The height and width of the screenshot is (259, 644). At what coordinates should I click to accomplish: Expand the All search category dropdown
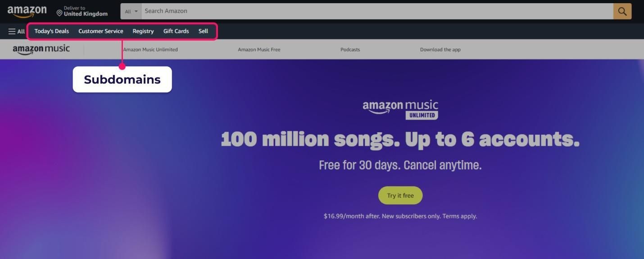tap(131, 11)
